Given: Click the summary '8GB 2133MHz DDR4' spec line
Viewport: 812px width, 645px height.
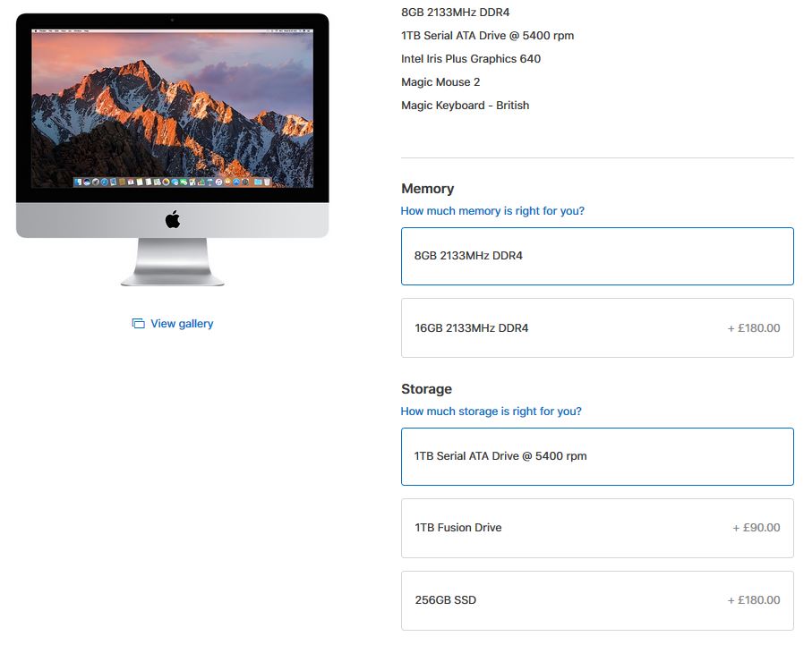Looking at the screenshot, I should point(455,13).
